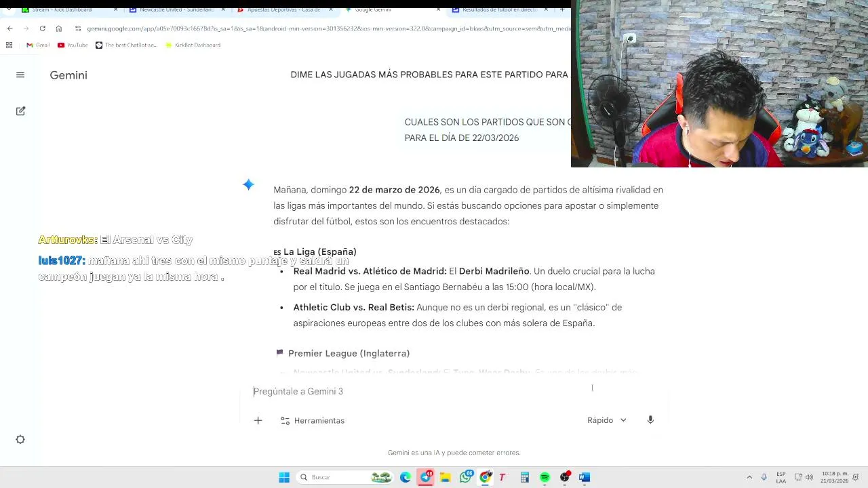Viewport: 868px width, 488px height.
Task: Show hidden system tray icons
Action: pyautogui.click(x=749, y=477)
